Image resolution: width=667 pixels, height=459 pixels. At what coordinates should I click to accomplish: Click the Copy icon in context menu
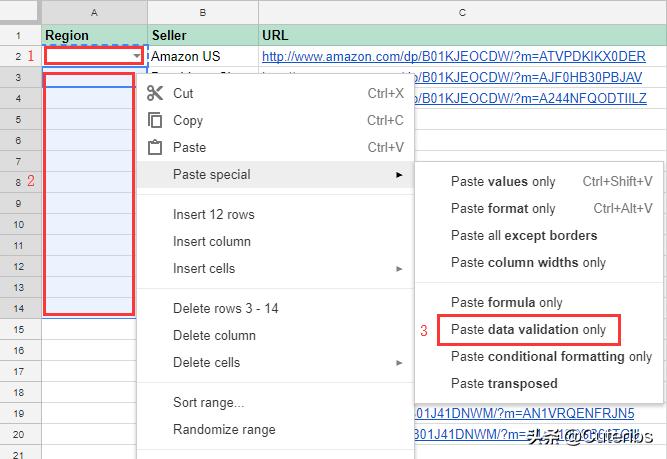[155, 120]
